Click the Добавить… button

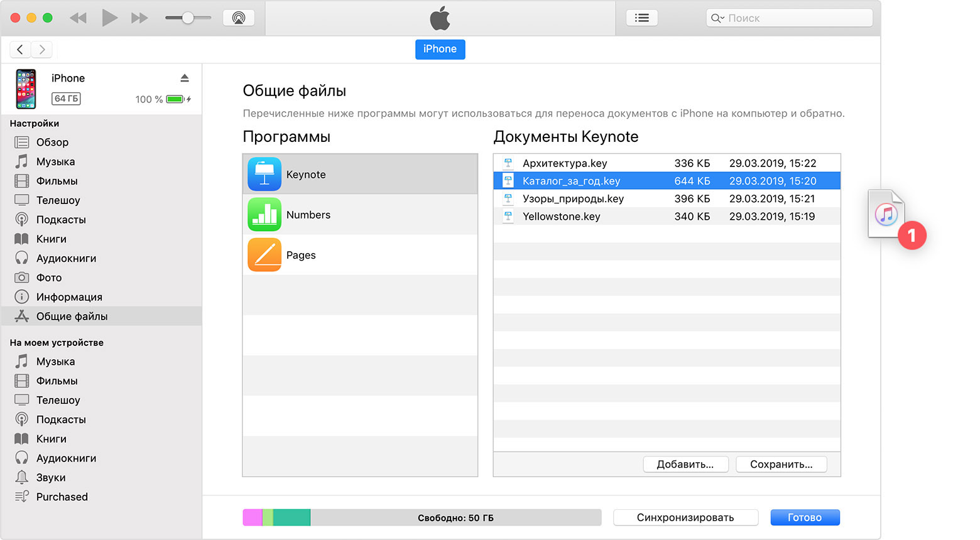pyautogui.click(x=685, y=465)
